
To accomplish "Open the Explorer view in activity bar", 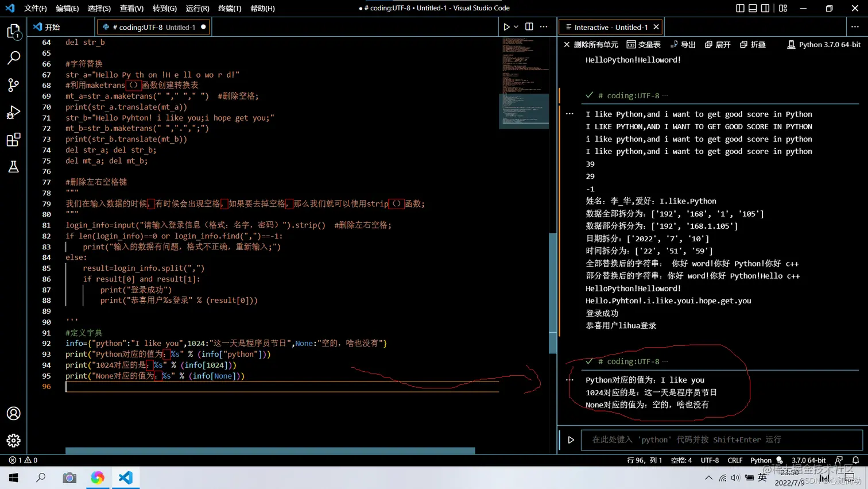I will pyautogui.click(x=13, y=30).
